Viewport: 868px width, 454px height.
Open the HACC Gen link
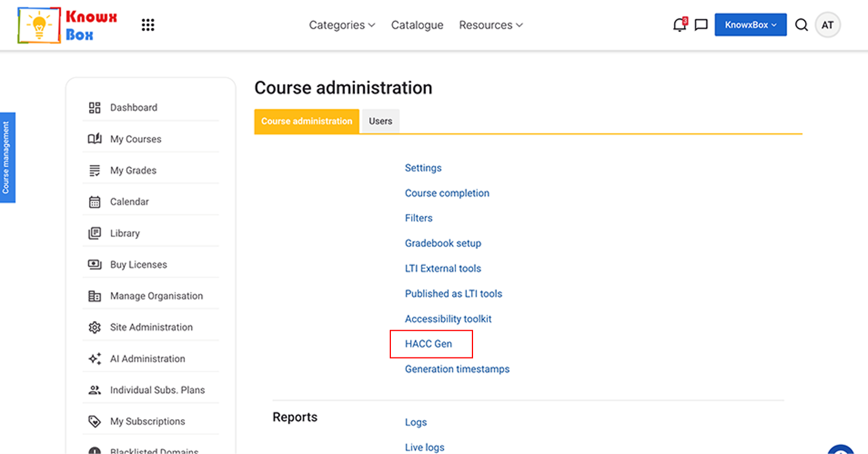pyautogui.click(x=428, y=344)
